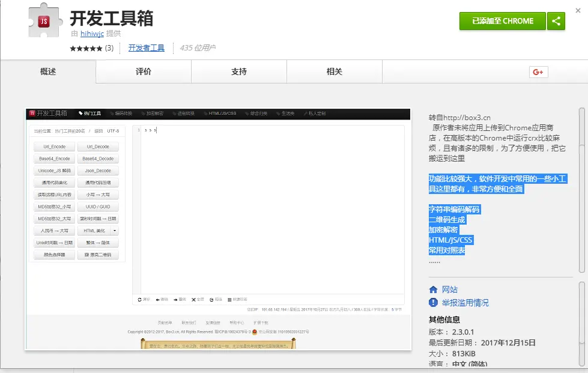
Task: Click the highlighted 二维码生成 line
Action: (x=447, y=220)
